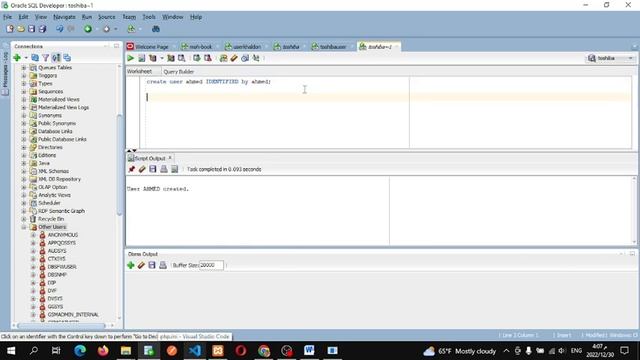Expand the ANONYMOUS user node

(33, 235)
